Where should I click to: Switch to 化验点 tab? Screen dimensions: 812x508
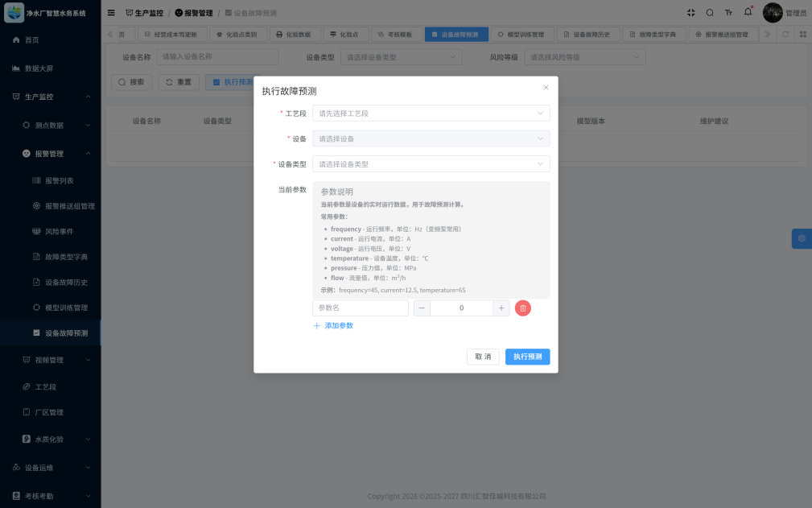(345, 35)
